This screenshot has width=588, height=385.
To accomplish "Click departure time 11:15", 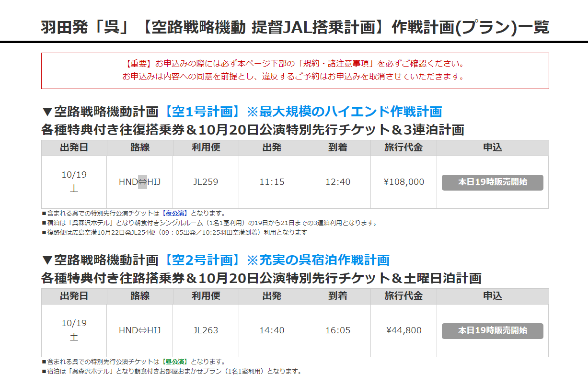I will (x=272, y=182).
